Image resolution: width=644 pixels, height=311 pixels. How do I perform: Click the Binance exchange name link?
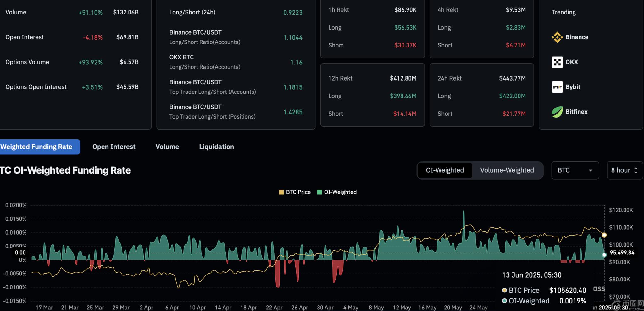pos(577,37)
